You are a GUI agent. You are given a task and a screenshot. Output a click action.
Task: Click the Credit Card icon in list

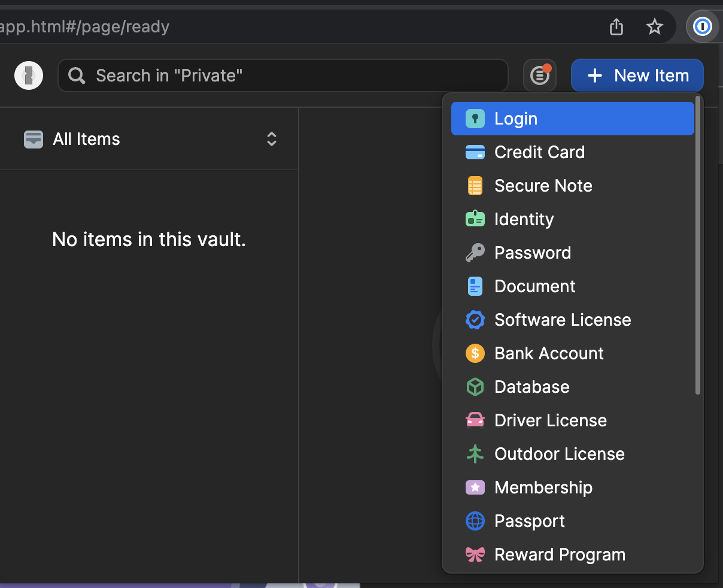coord(475,152)
